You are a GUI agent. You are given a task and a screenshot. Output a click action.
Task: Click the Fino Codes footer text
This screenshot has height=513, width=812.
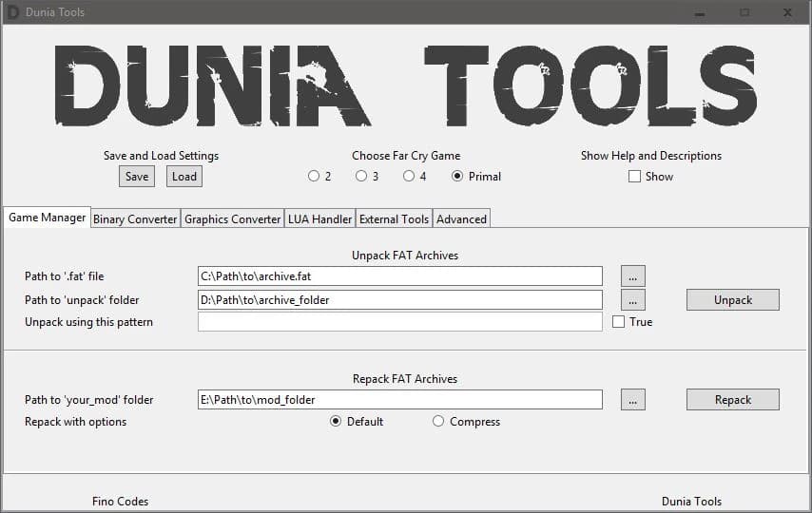pos(120,501)
